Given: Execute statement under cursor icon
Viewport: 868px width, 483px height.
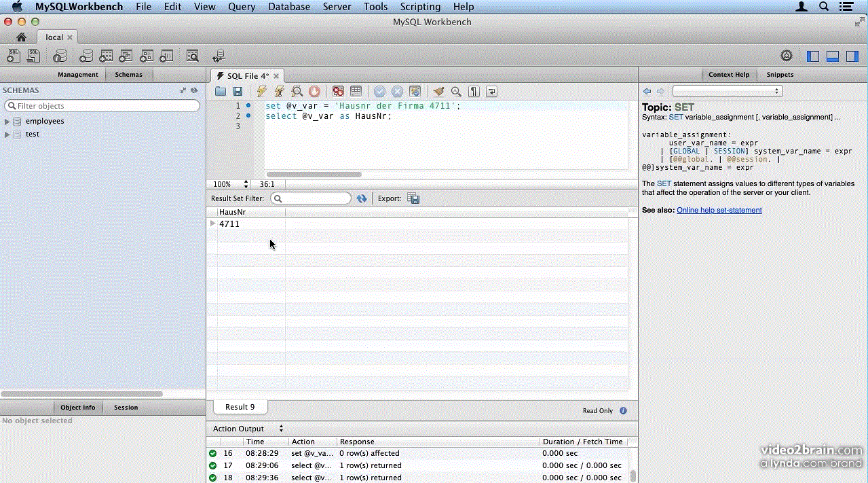Looking at the screenshot, I should pos(279,92).
